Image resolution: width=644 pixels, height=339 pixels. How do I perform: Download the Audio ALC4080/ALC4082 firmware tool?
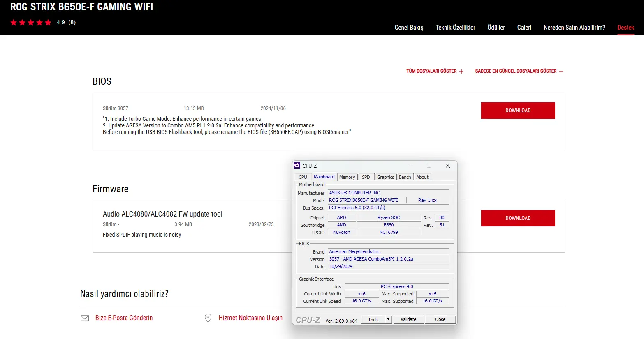pyautogui.click(x=518, y=218)
